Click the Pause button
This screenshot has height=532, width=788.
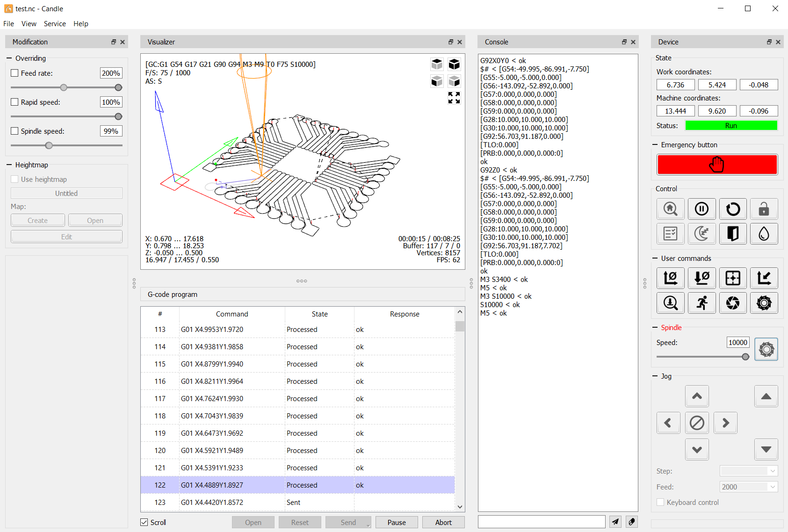point(397,522)
